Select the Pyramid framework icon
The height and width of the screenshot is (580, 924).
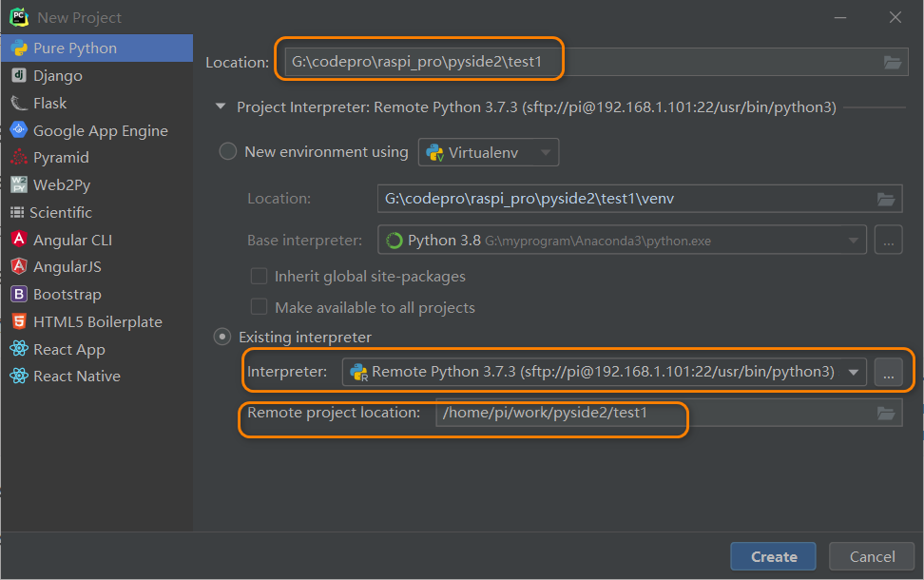tap(21, 157)
